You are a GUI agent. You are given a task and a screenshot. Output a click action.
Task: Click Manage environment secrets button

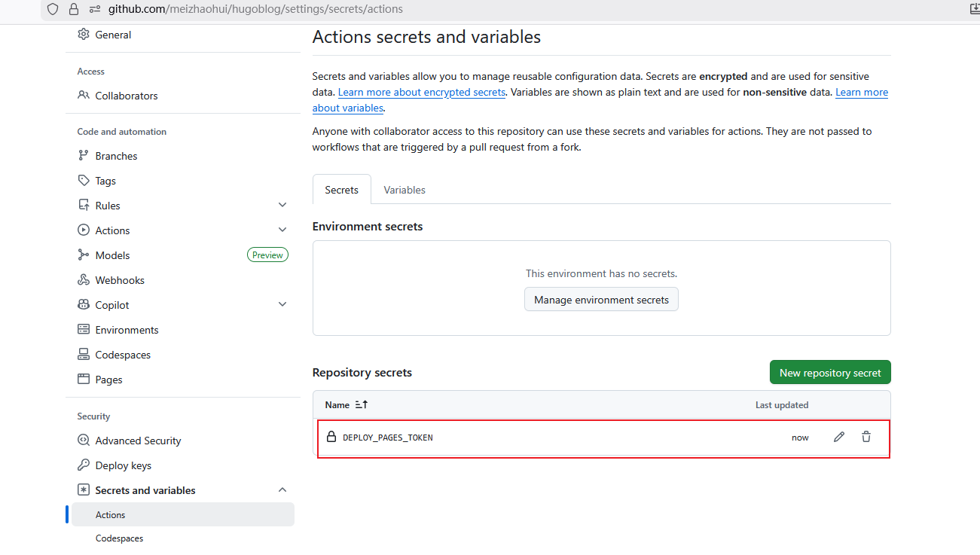coord(601,300)
